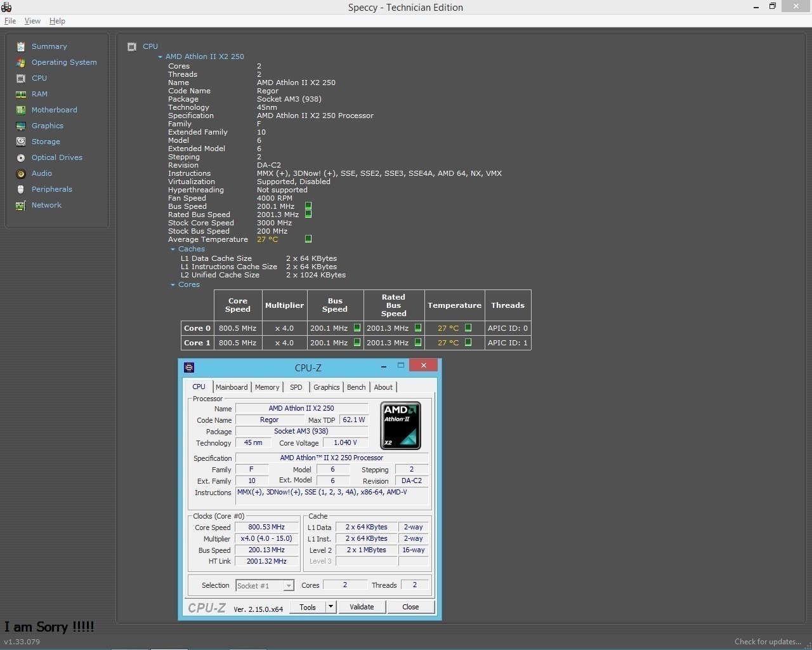The image size is (812, 650).
Task: Click the Core 1 row label
Action: click(x=197, y=343)
